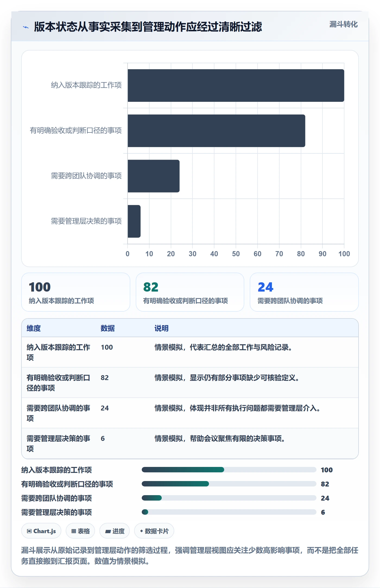Click the value 24 in the table's 数据 column
This screenshot has width=380, height=588.
105,408
